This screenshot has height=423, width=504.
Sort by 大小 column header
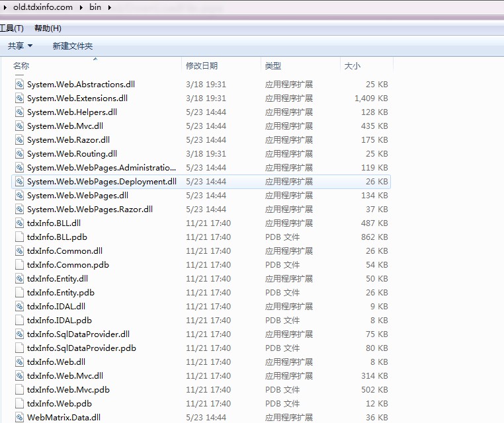353,66
